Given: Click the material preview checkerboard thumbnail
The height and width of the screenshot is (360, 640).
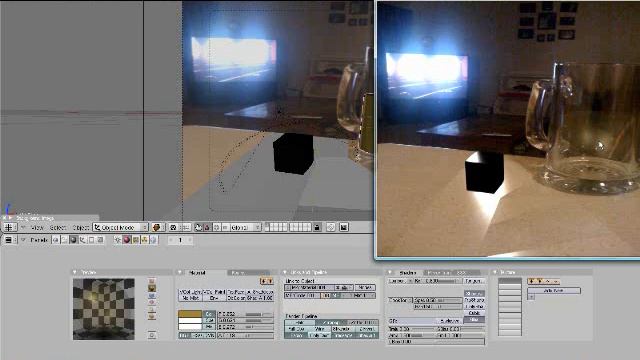Looking at the screenshot, I should [x=104, y=309].
